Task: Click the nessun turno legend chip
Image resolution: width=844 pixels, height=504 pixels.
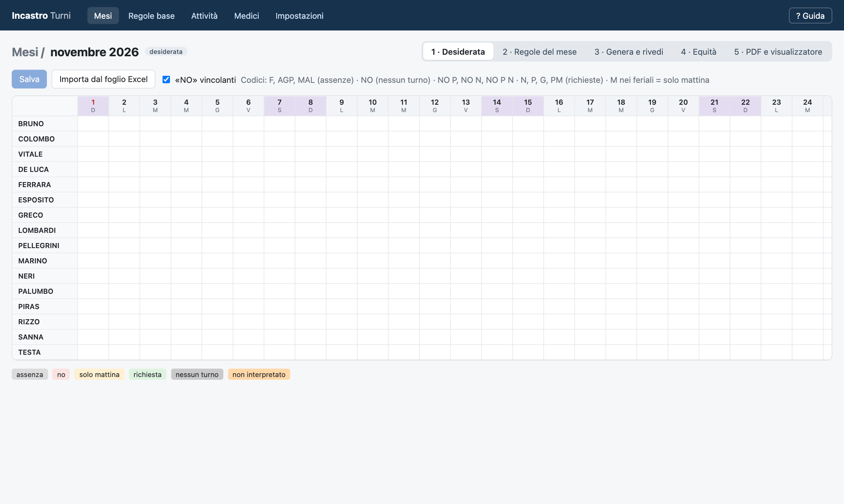Action: pos(197,374)
